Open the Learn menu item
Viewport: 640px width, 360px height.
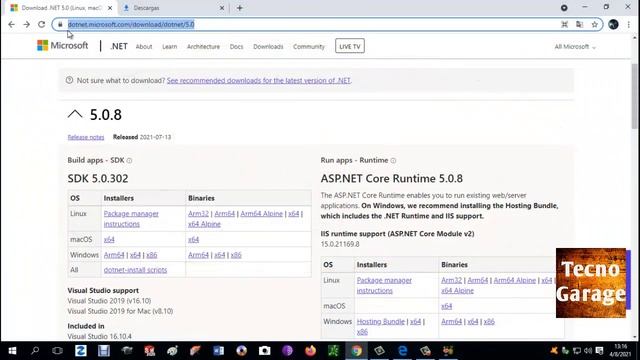pos(169,47)
